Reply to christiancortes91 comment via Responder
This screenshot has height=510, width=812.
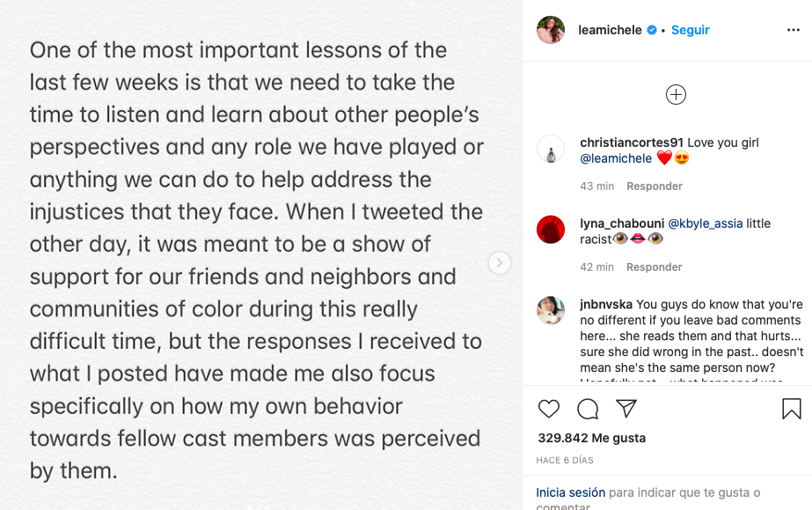pos(655,186)
